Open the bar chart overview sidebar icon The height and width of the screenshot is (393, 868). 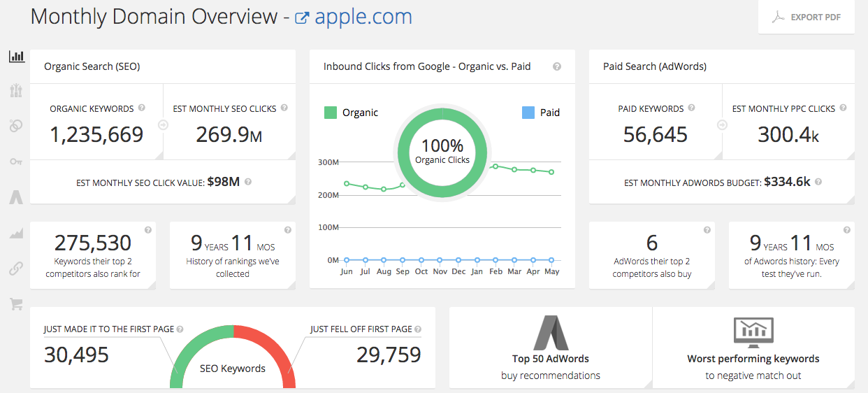(16, 56)
